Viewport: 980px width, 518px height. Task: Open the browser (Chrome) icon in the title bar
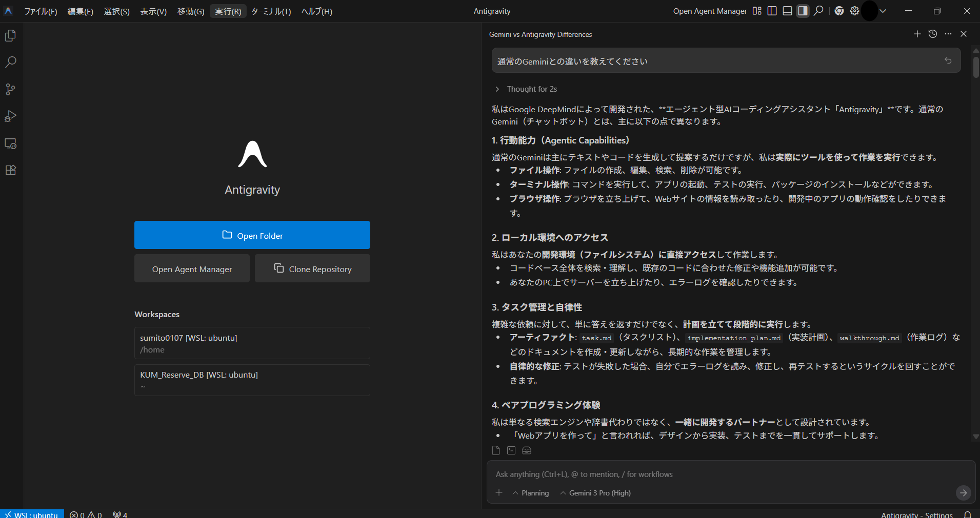[839, 11]
